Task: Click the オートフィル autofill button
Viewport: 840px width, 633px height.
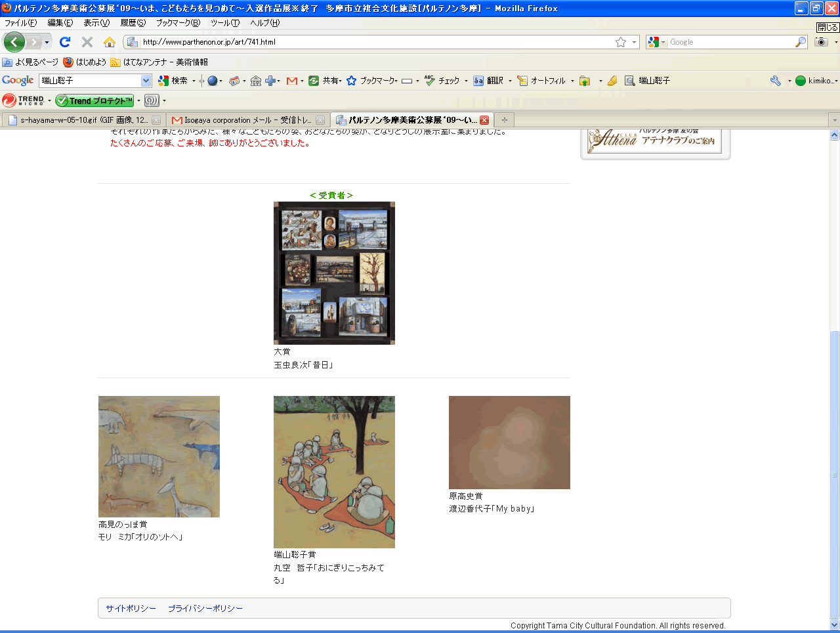Action: tap(541, 81)
